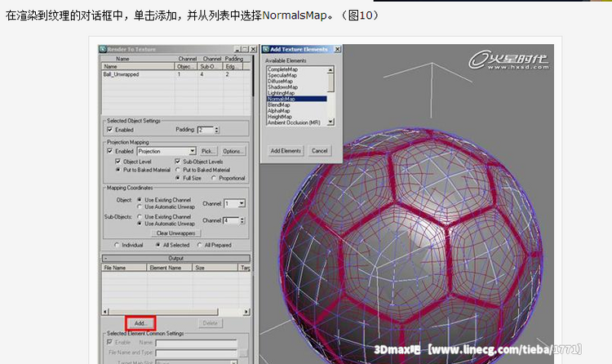Click the Delete button under Output
The width and height of the screenshot is (612, 364).
coord(210,323)
